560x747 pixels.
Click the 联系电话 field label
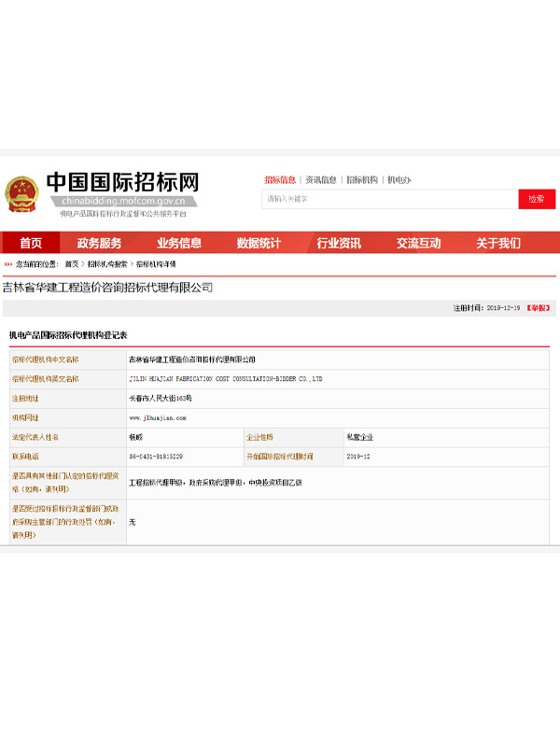[x=25, y=457]
